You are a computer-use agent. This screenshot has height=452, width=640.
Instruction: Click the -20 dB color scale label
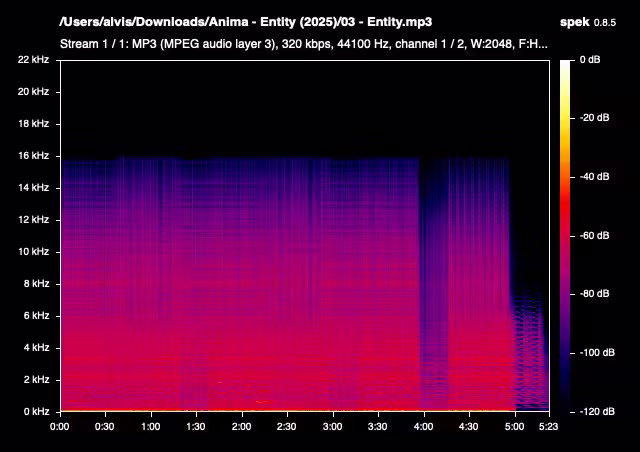pos(594,118)
